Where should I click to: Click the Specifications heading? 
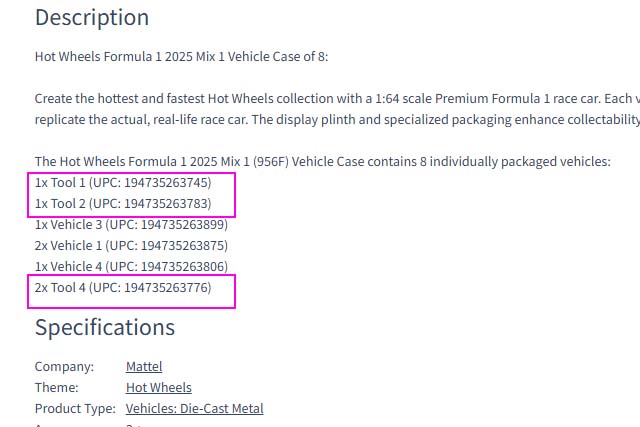[105, 327]
